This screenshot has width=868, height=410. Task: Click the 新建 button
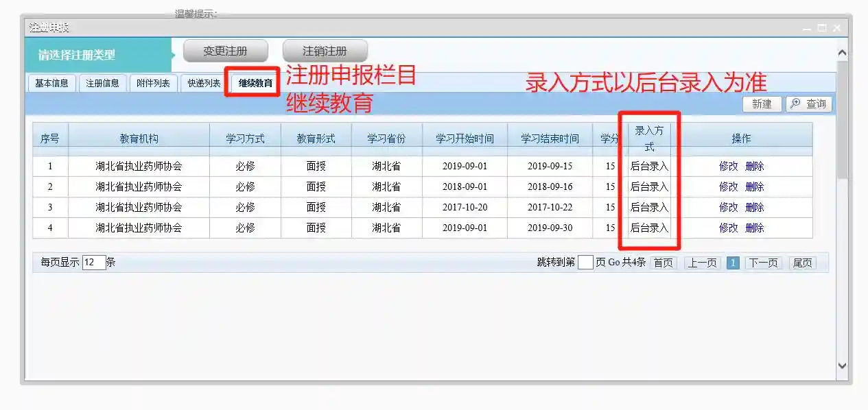(x=762, y=104)
